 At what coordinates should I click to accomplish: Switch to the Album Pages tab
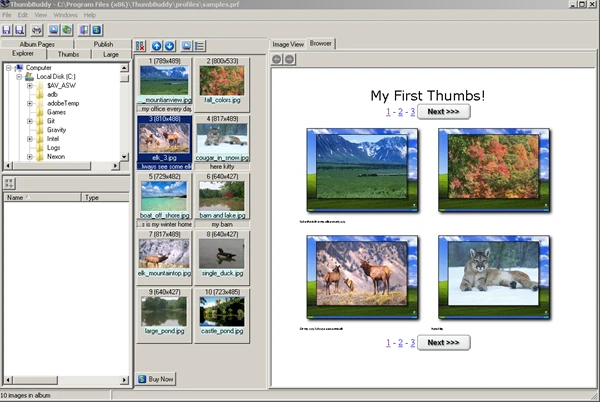[x=37, y=44]
